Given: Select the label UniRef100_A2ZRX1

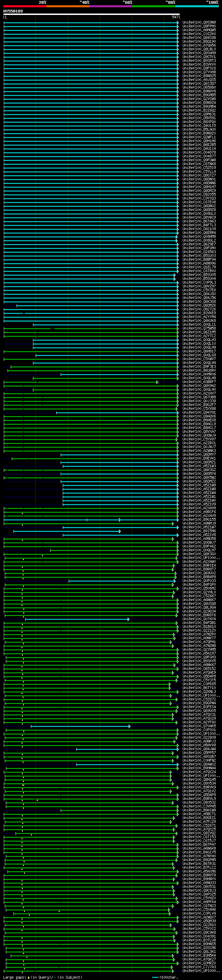Looking at the screenshot, I should [x=199, y=443].
